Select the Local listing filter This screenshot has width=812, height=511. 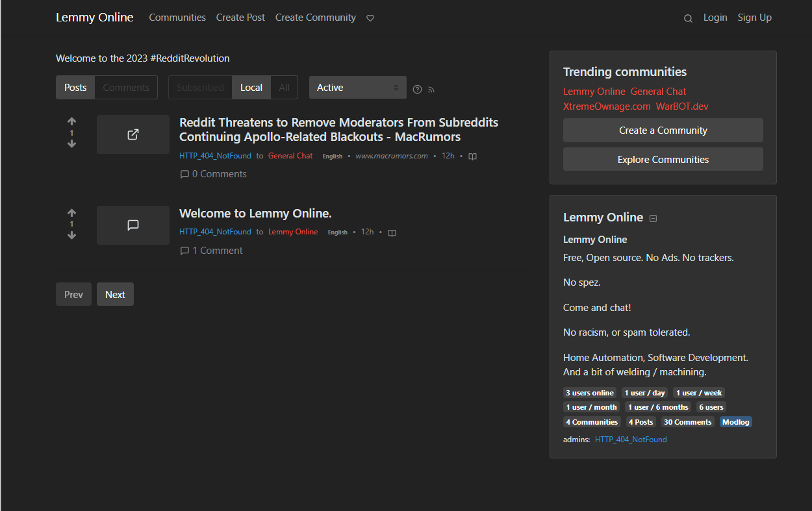(251, 88)
